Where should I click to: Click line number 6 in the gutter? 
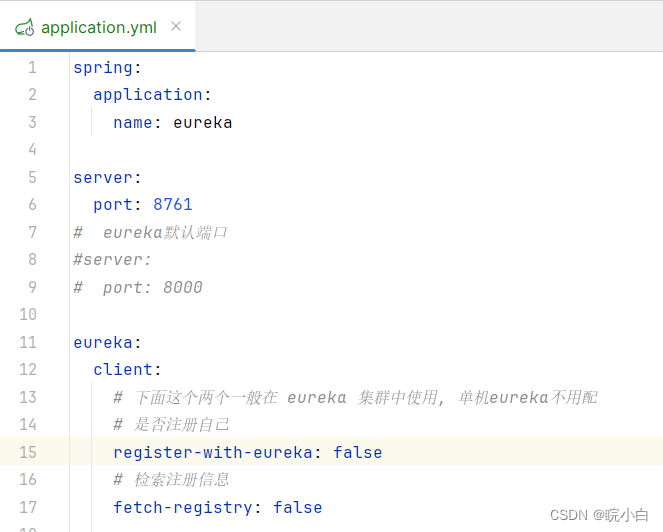pos(33,205)
